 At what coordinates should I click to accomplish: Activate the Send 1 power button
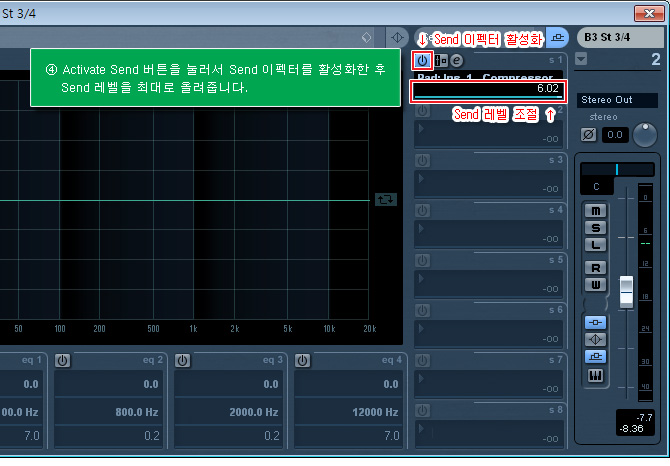[422, 61]
